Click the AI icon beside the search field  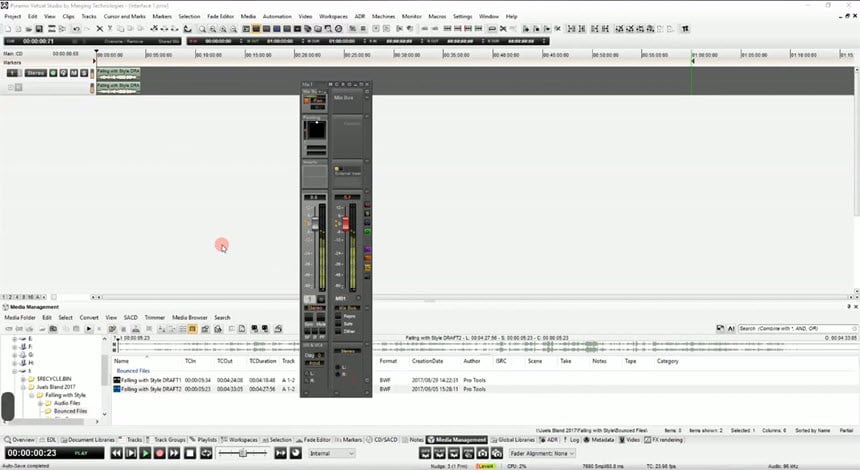(x=731, y=328)
